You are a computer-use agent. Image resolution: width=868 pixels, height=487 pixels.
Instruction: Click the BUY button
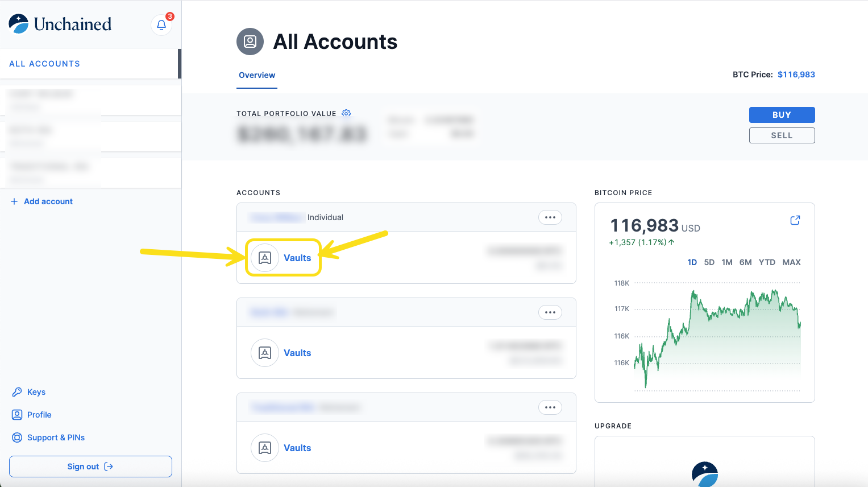[x=782, y=115]
